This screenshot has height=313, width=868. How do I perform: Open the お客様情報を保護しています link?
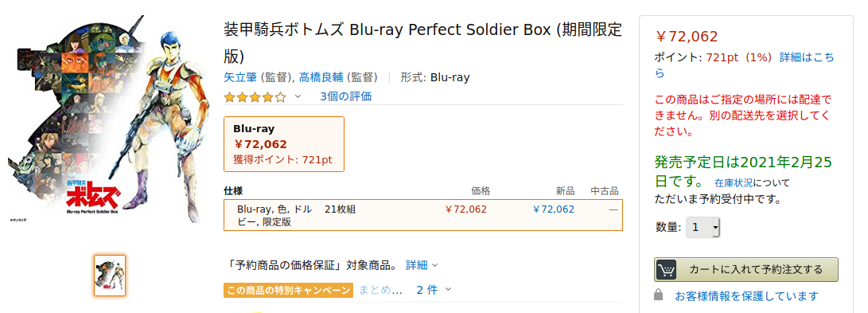(x=746, y=295)
